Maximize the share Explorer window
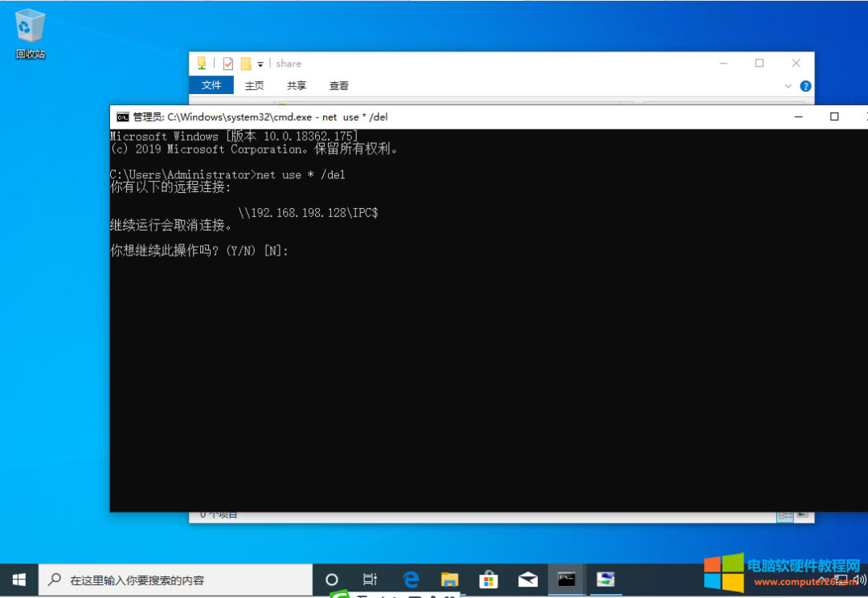Image resolution: width=868 pixels, height=598 pixels. [759, 63]
